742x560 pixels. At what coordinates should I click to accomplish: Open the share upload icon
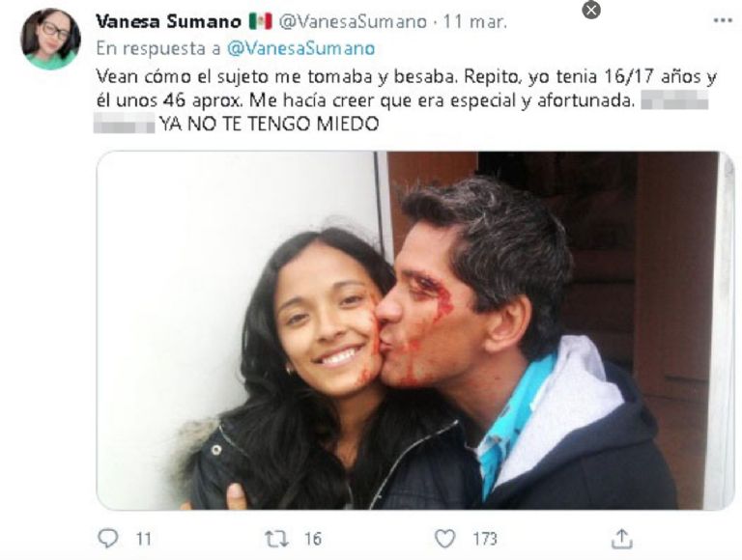pyautogui.click(x=622, y=539)
